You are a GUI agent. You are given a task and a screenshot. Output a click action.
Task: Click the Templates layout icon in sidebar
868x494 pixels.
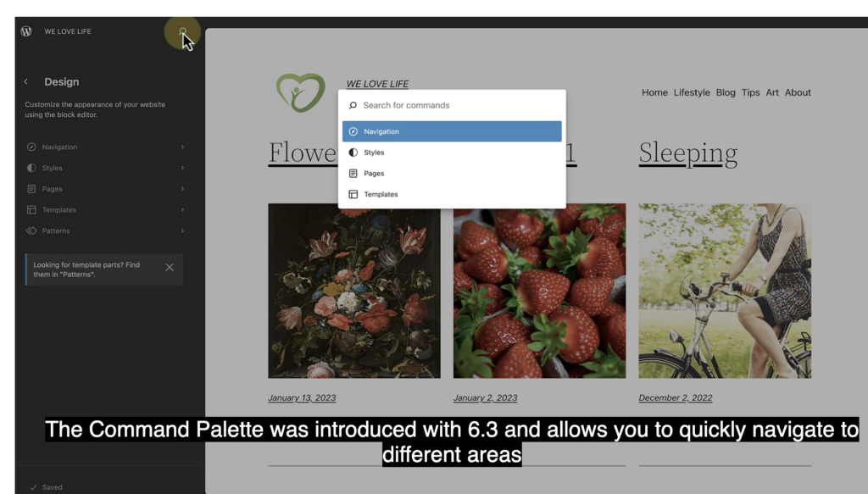tap(31, 210)
